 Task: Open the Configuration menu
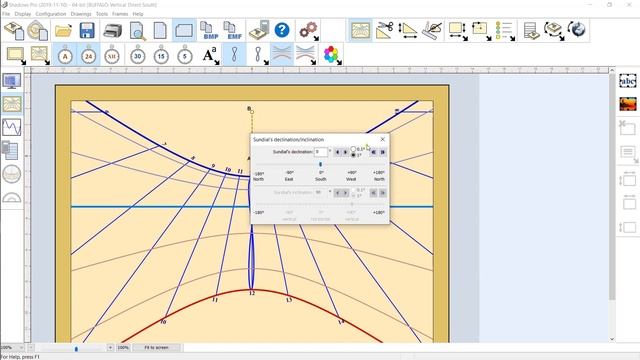pyautogui.click(x=51, y=14)
